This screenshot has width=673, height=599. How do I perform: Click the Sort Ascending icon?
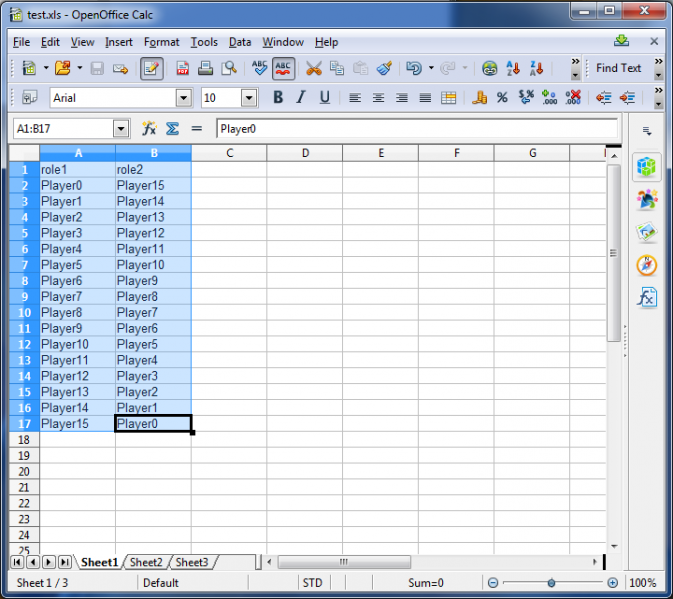[513, 69]
